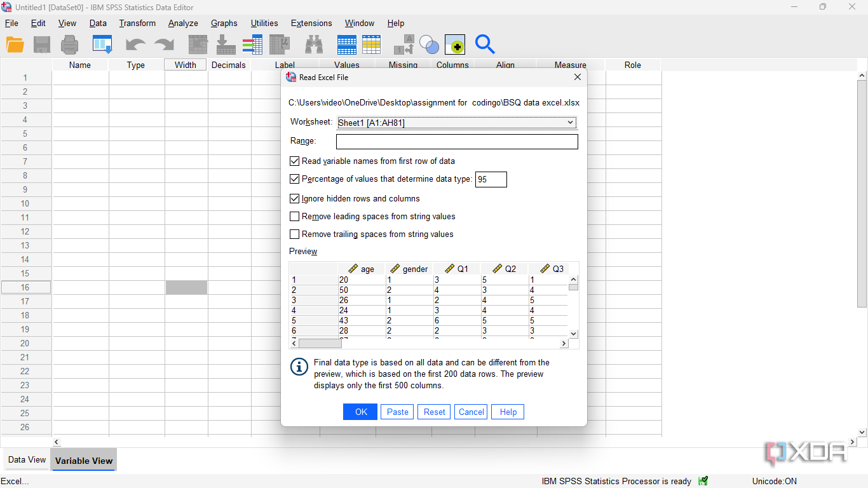Toggle Percentage of values that determine data type
Viewport: 868px width, 488px height.
click(x=294, y=179)
